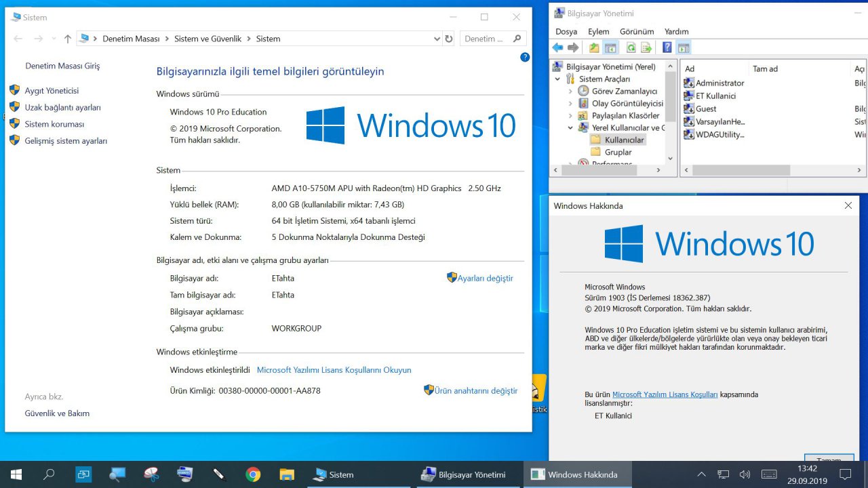
Task: Click the Ürün anahtarını değiştir link
Action: [x=475, y=391]
